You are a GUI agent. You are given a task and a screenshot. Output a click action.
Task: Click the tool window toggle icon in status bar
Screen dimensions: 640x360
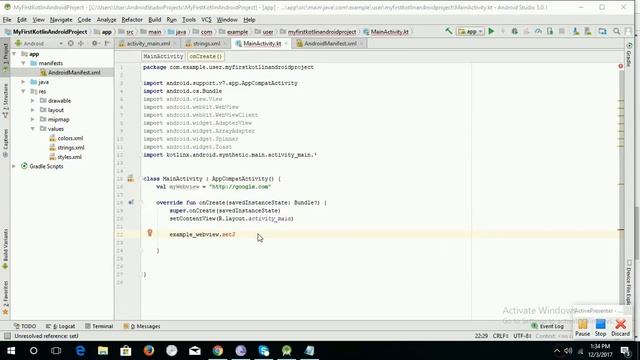click(7, 336)
